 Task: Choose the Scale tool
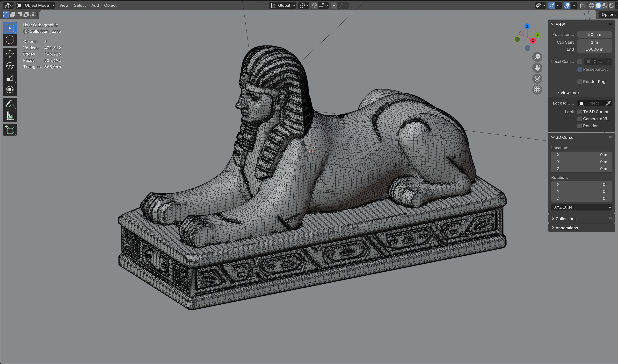tap(10, 78)
